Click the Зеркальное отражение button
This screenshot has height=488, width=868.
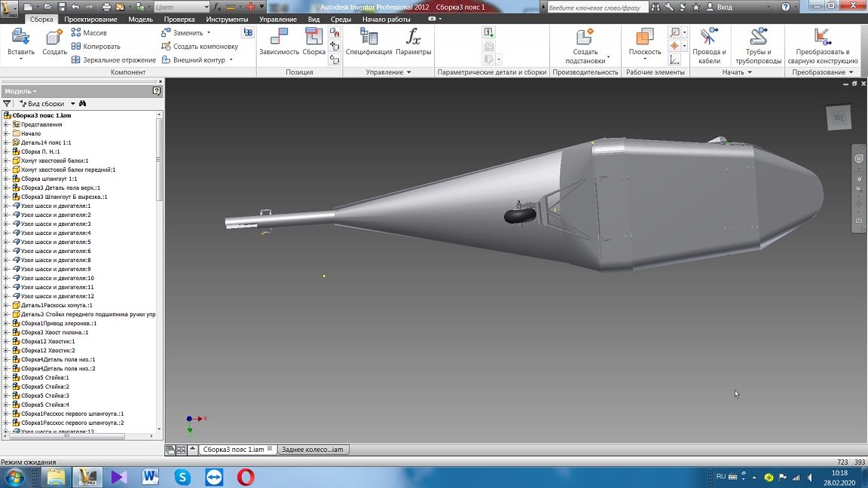click(x=113, y=59)
